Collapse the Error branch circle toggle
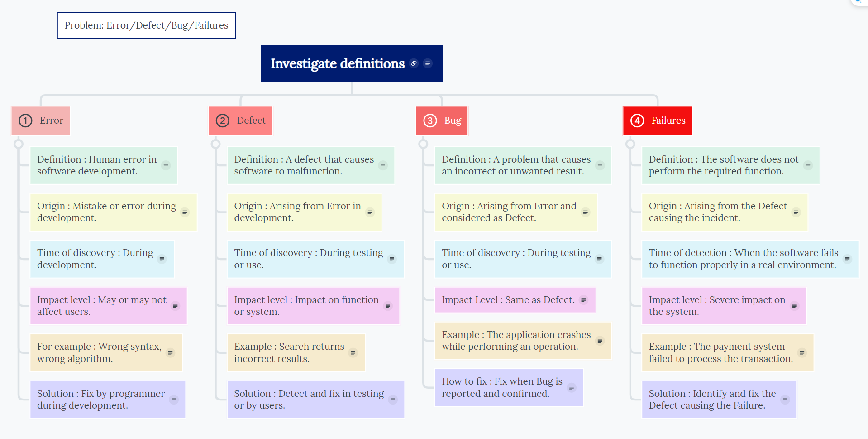The width and height of the screenshot is (868, 439). (19, 144)
